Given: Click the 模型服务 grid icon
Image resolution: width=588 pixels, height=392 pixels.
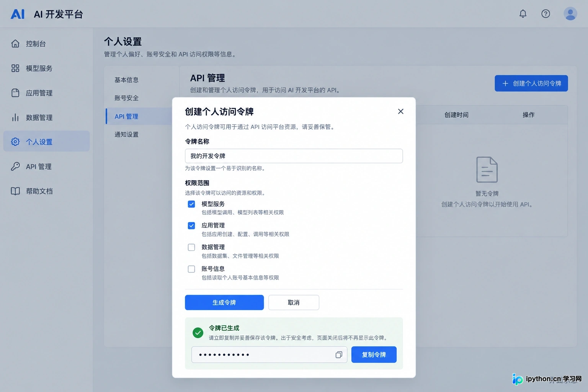Looking at the screenshot, I should 15,68.
